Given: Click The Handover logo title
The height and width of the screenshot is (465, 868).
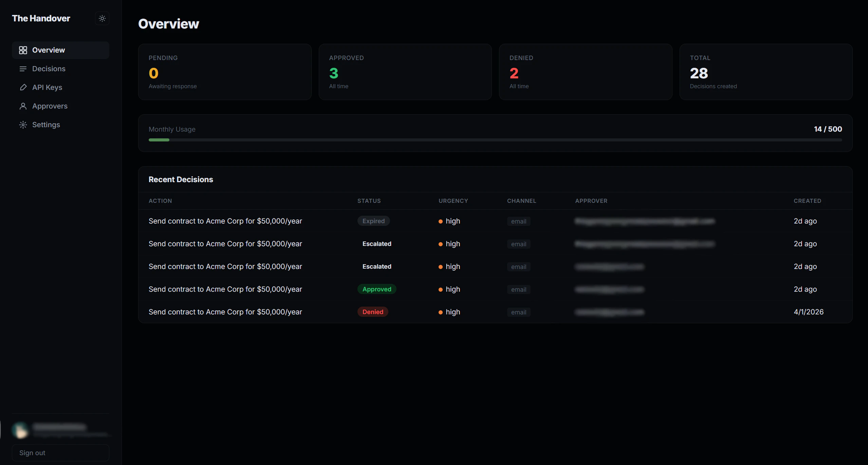Looking at the screenshot, I should [41, 18].
